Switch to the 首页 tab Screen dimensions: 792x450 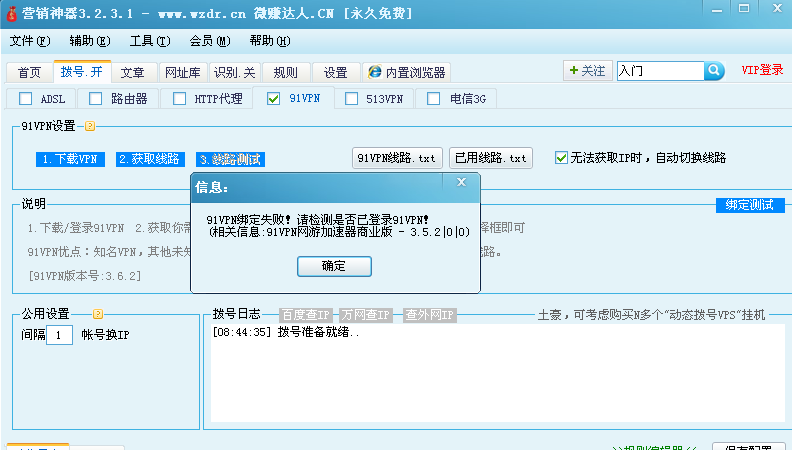pyautogui.click(x=29, y=73)
